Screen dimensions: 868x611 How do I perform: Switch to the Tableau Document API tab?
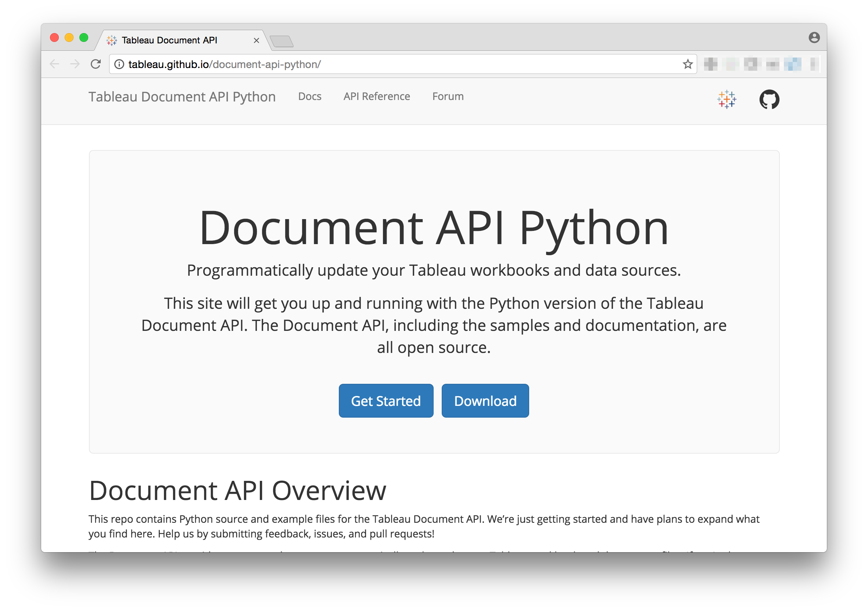(x=170, y=40)
